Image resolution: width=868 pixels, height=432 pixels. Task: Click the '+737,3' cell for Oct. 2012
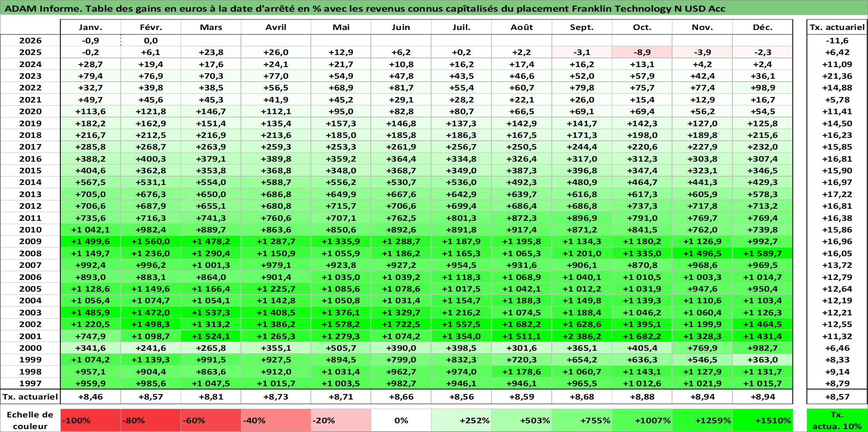tap(642, 206)
